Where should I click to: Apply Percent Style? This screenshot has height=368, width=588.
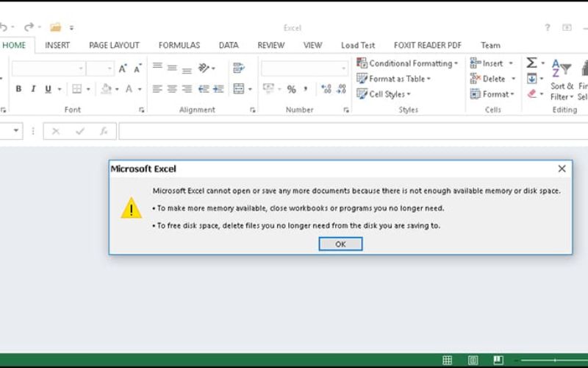291,89
